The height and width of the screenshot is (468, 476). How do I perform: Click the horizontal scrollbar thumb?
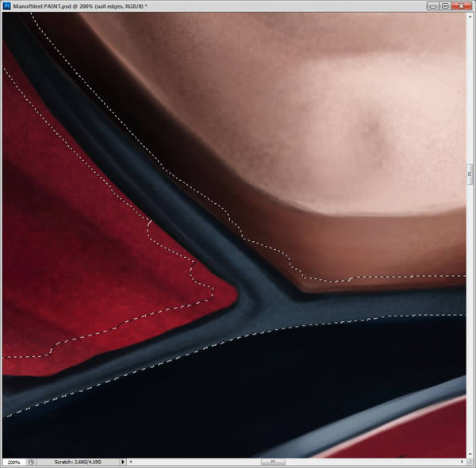[273, 462]
